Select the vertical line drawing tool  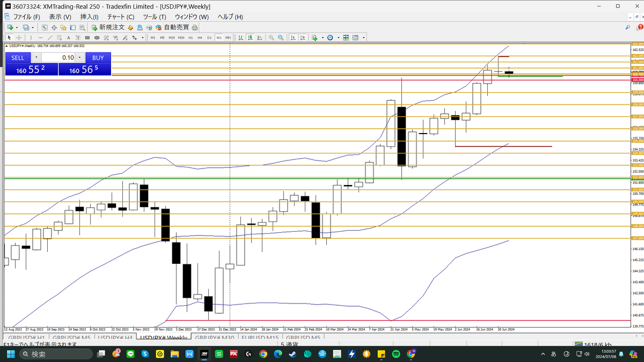[31, 38]
